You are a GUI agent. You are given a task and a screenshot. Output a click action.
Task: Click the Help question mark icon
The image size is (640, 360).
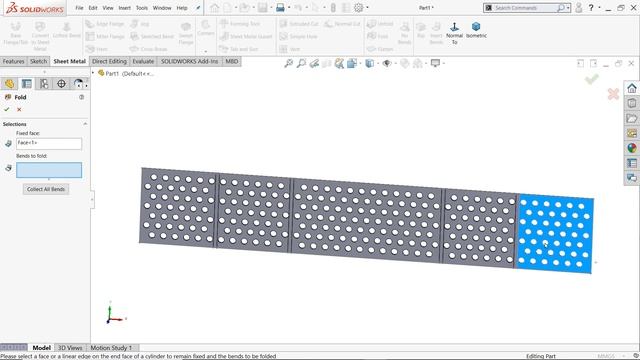coord(591,8)
